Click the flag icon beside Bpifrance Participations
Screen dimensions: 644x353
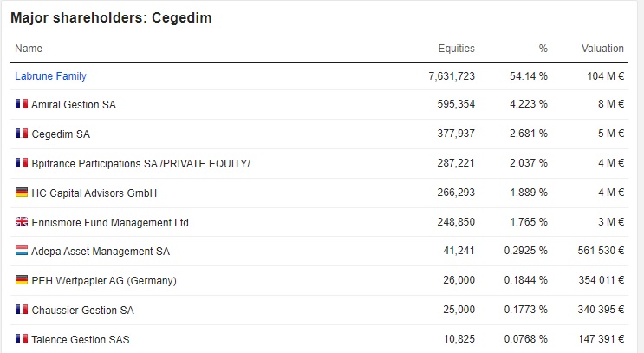(x=22, y=163)
